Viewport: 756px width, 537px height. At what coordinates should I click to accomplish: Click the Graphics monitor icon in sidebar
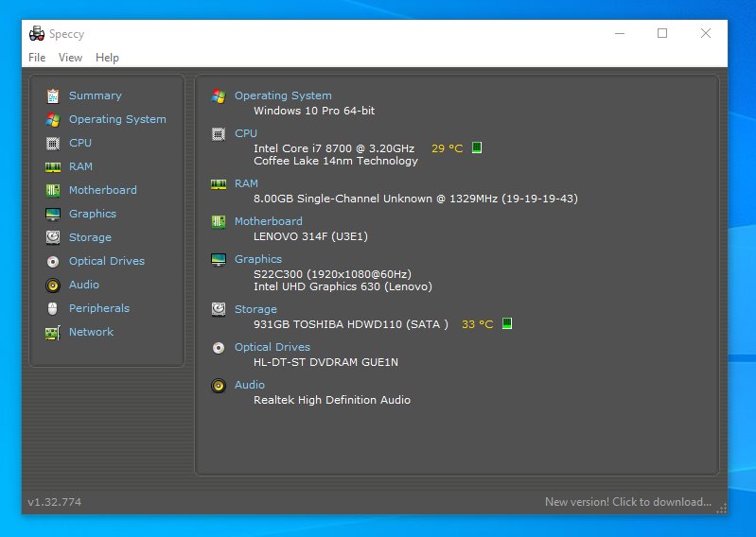(x=53, y=214)
